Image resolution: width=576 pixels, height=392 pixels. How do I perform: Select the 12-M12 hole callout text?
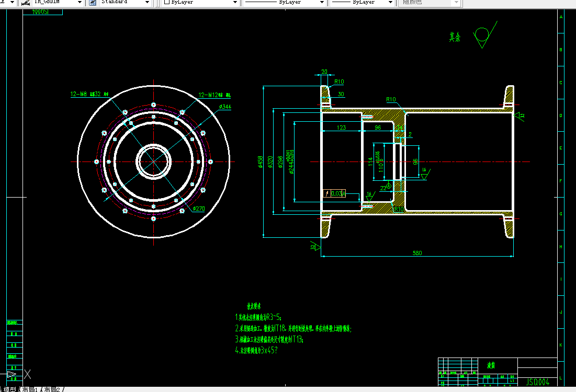pos(214,95)
